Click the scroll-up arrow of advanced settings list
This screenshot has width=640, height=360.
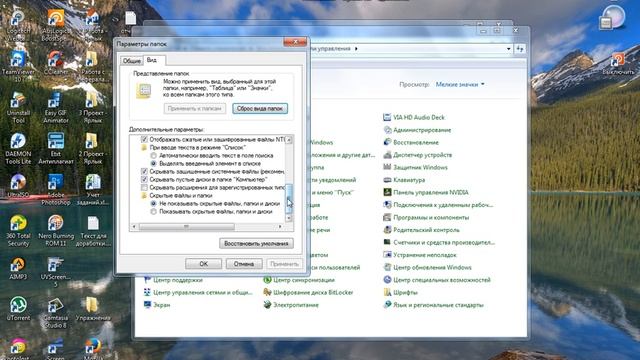289,140
